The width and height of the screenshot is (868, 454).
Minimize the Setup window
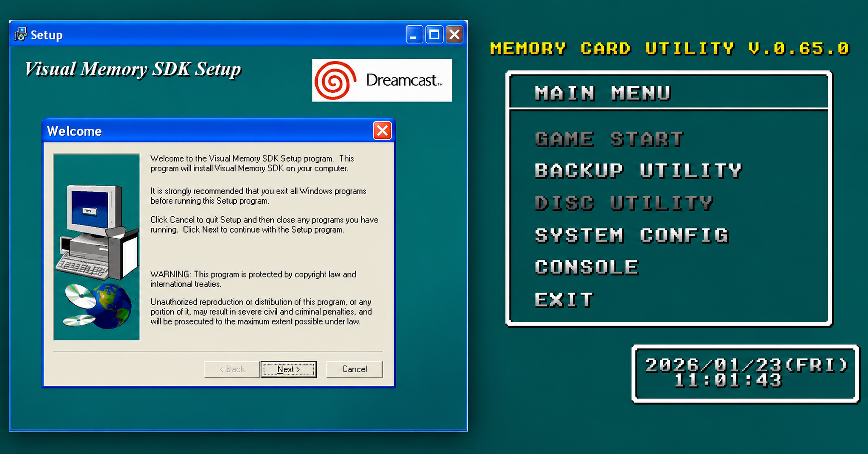point(414,34)
